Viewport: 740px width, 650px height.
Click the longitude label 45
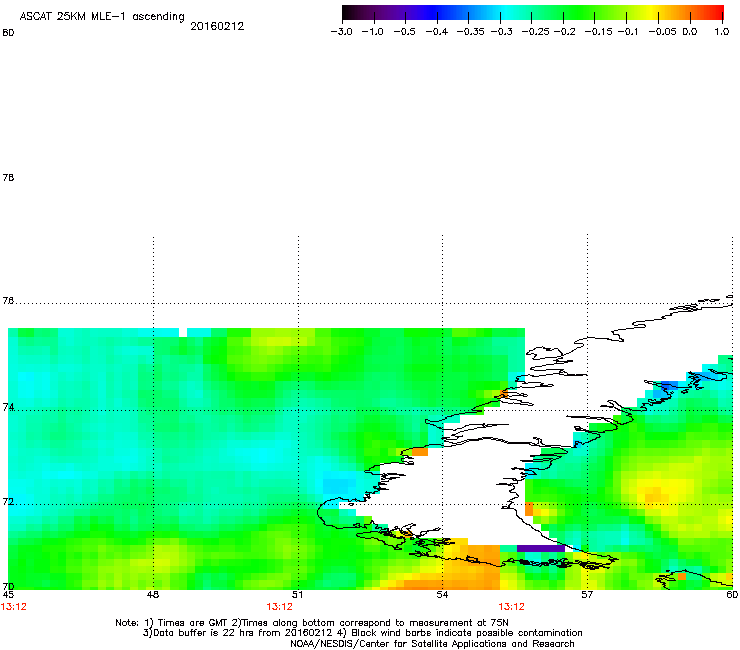[8, 595]
